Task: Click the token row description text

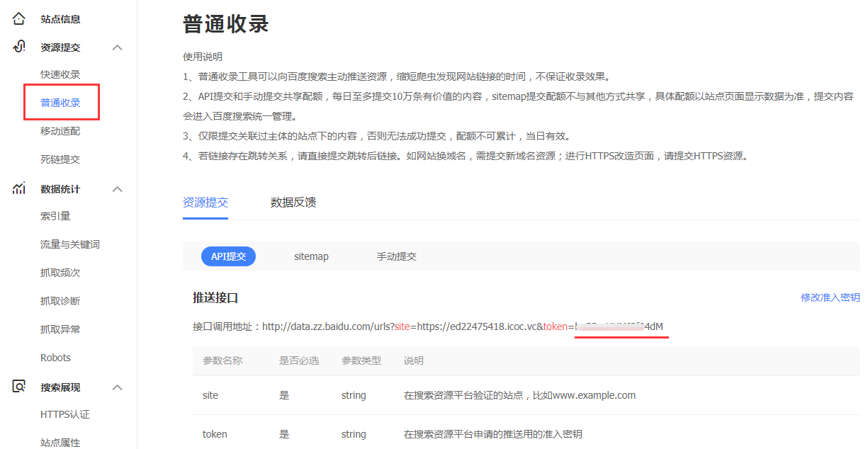Action: [x=493, y=434]
